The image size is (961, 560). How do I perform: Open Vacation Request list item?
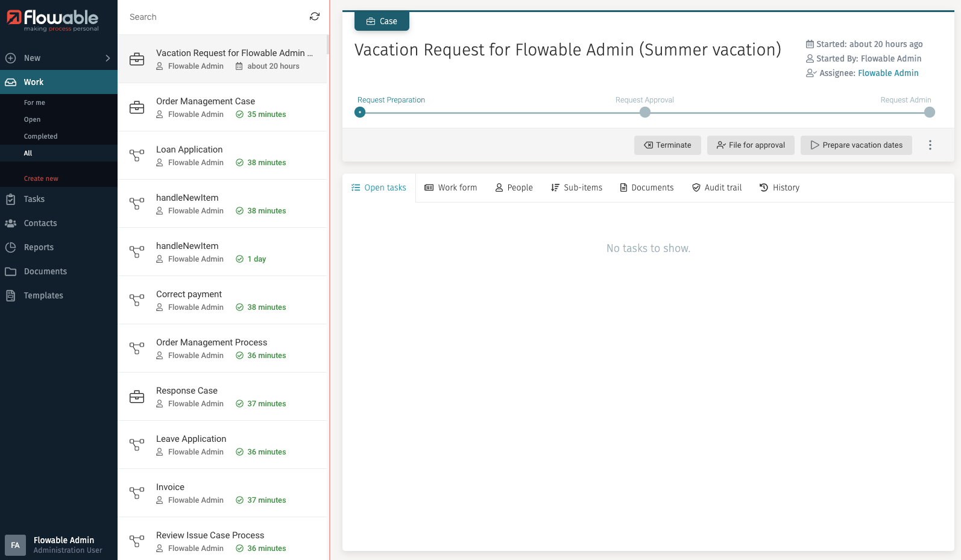pos(222,59)
